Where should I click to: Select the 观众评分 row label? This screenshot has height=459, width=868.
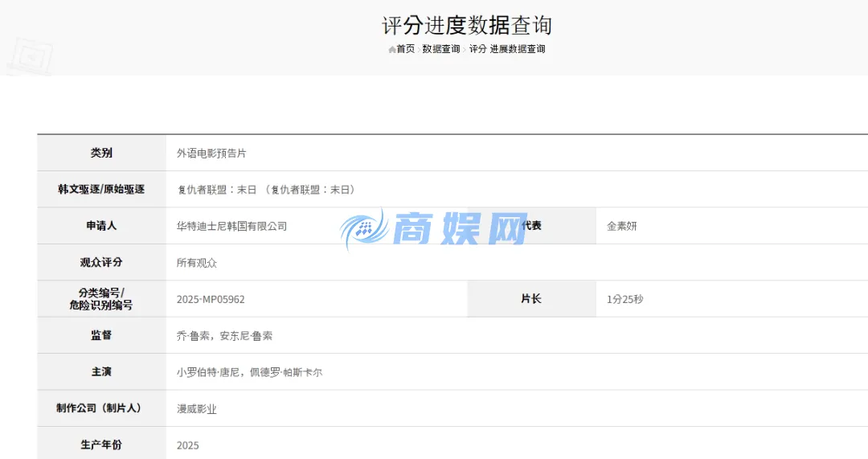(101, 262)
